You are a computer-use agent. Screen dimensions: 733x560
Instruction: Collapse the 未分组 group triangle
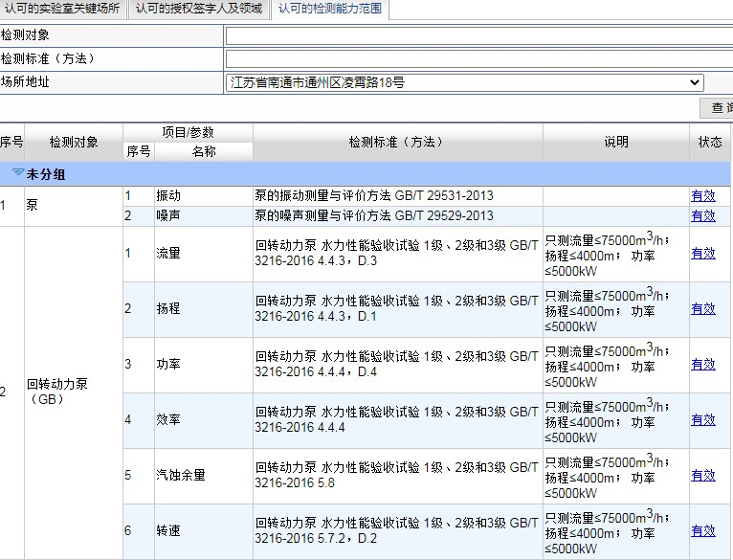click(x=18, y=172)
